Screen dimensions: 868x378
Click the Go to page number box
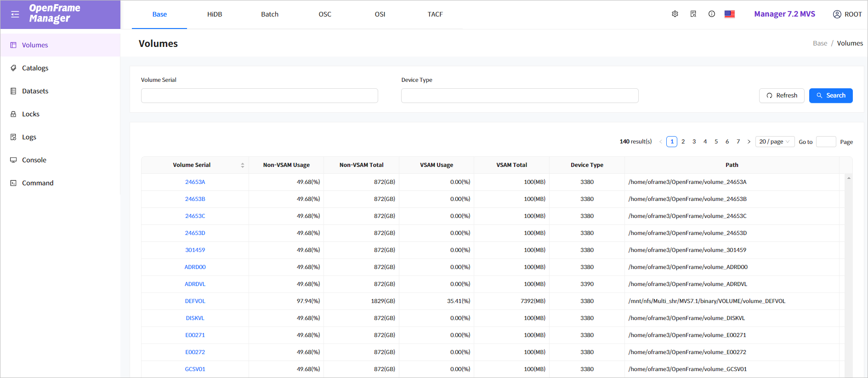(826, 142)
